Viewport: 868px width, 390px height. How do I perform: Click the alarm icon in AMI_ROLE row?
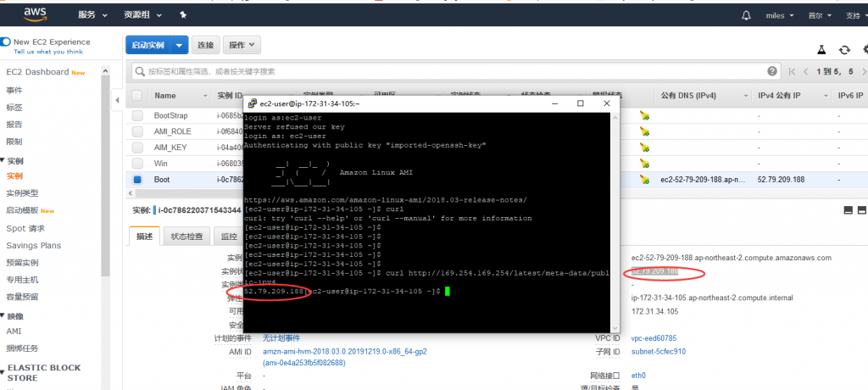[645, 131]
